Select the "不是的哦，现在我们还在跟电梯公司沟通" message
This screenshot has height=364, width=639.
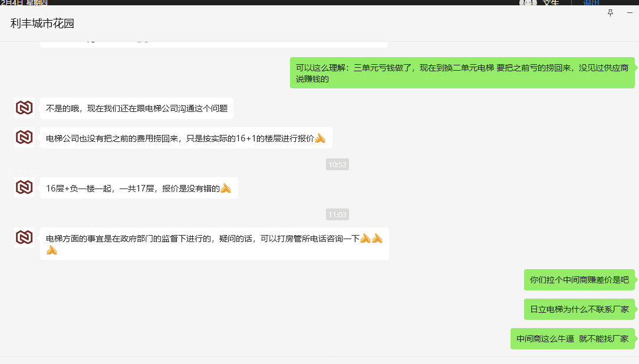pos(137,108)
